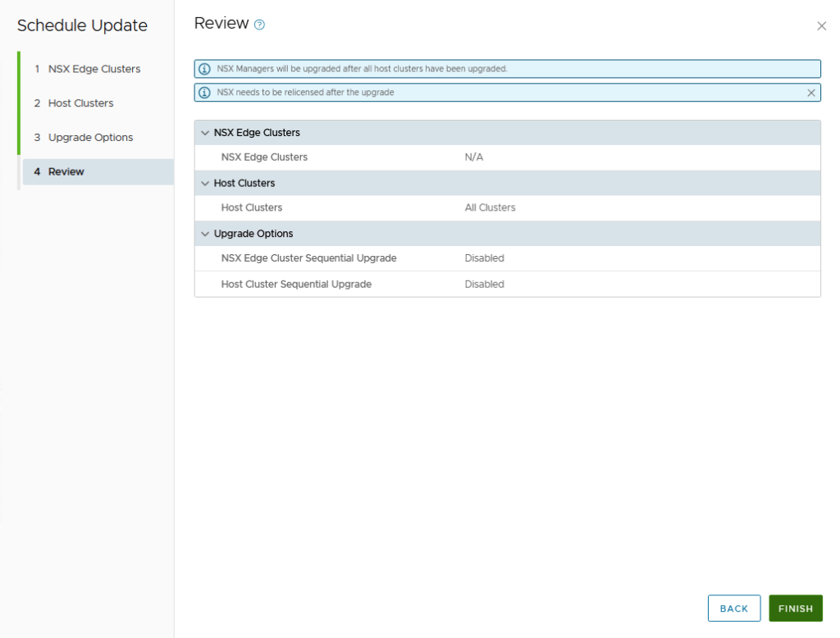The width and height of the screenshot is (840, 638).
Task: Go to step 2 Host Clusters
Action: pos(80,103)
